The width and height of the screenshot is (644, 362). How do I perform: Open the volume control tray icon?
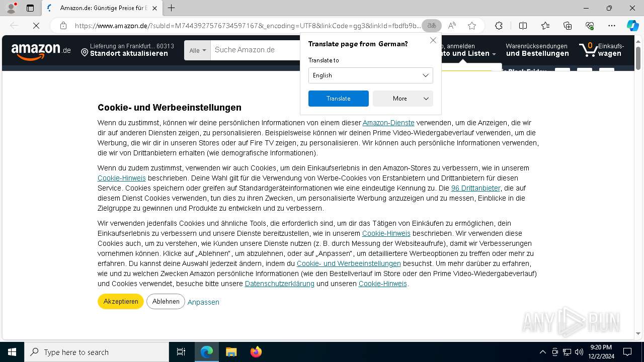click(579, 352)
